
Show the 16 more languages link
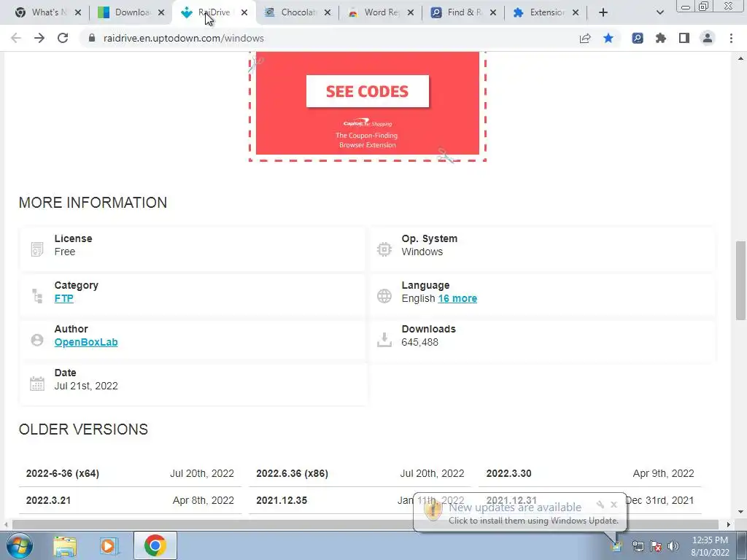[x=457, y=298]
